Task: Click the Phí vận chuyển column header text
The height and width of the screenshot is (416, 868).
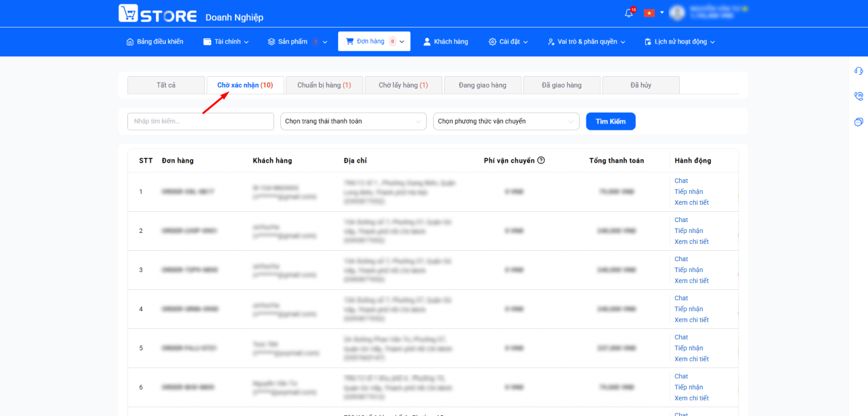Action: click(x=509, y=161)
